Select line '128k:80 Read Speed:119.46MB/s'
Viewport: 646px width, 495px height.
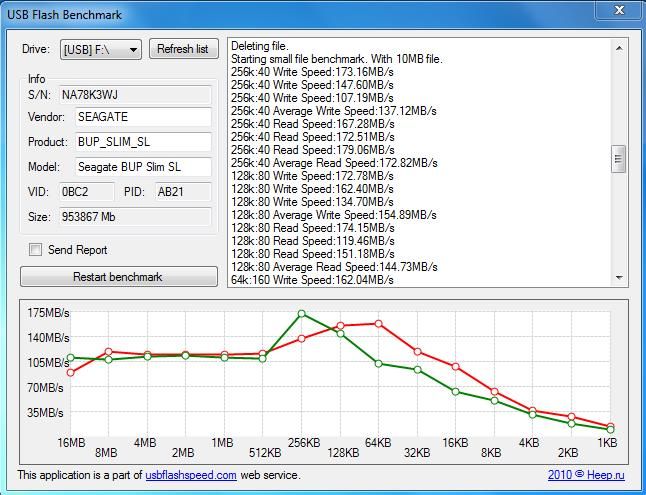(312, 241)
